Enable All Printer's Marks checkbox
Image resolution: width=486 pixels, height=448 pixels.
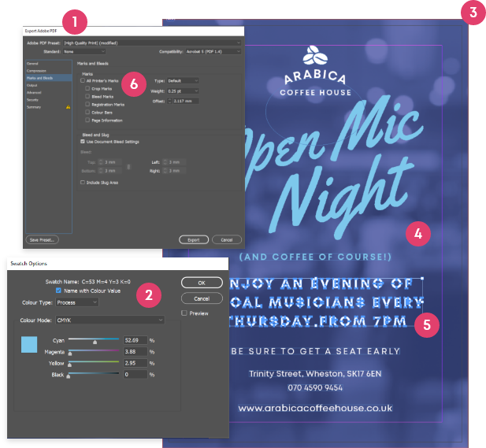[x=83, y=80]
